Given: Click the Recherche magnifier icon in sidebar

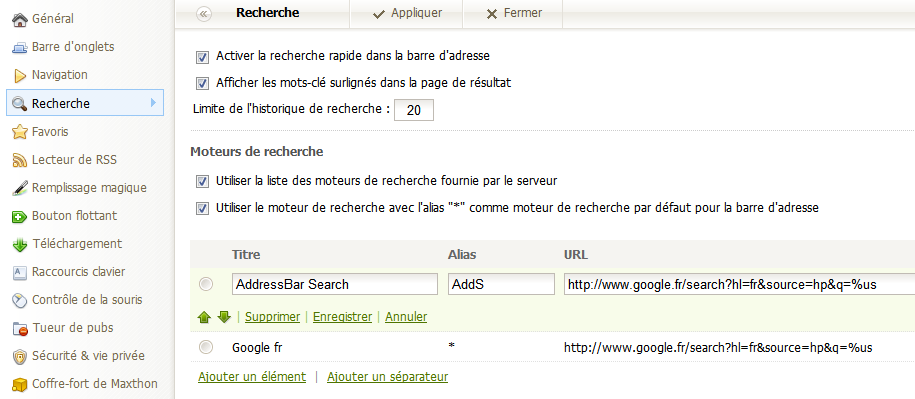Looking at the screenshot, I should coord(20,104).
